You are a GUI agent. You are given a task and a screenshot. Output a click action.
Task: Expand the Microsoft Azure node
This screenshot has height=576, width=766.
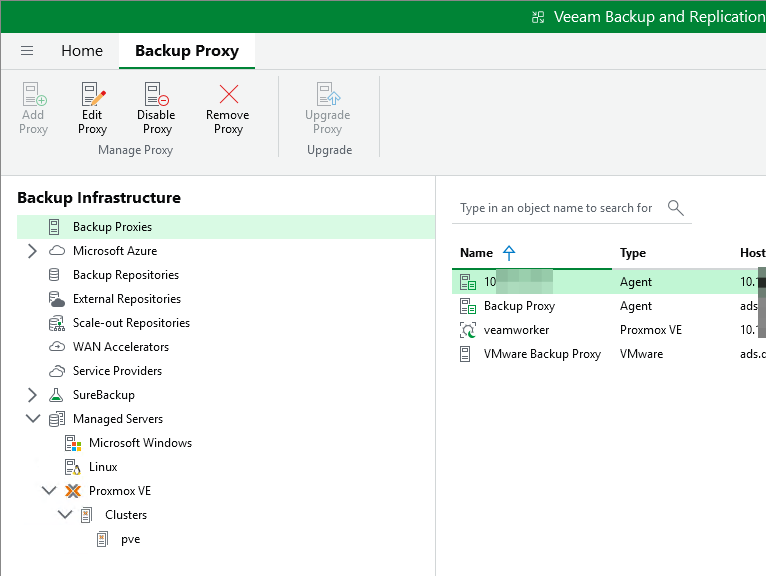(32, 251)
